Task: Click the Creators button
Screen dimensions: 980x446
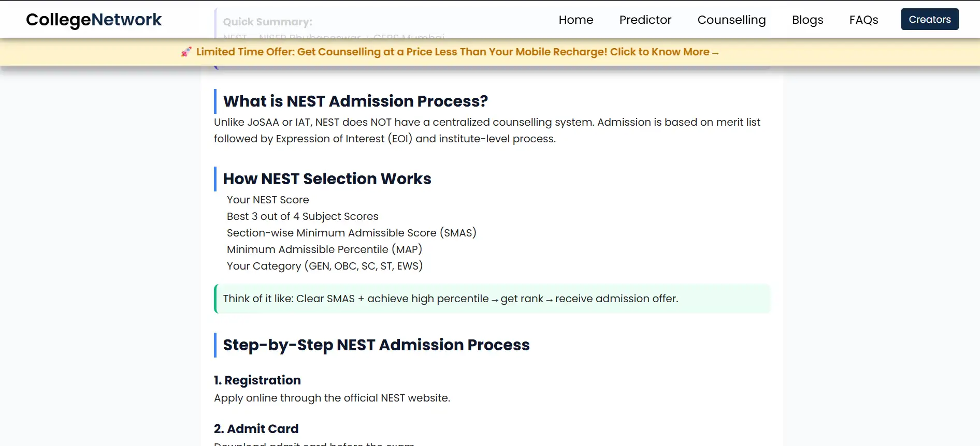Action: click(930, 19)
